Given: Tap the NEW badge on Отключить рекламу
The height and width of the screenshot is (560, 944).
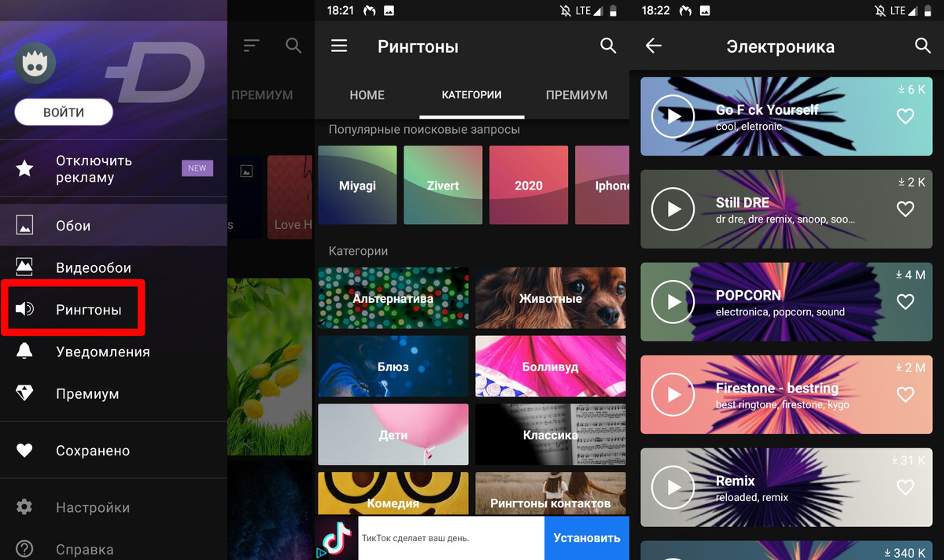Looking at the screenshot, I should pyautogui.click(x=197, y=168).
